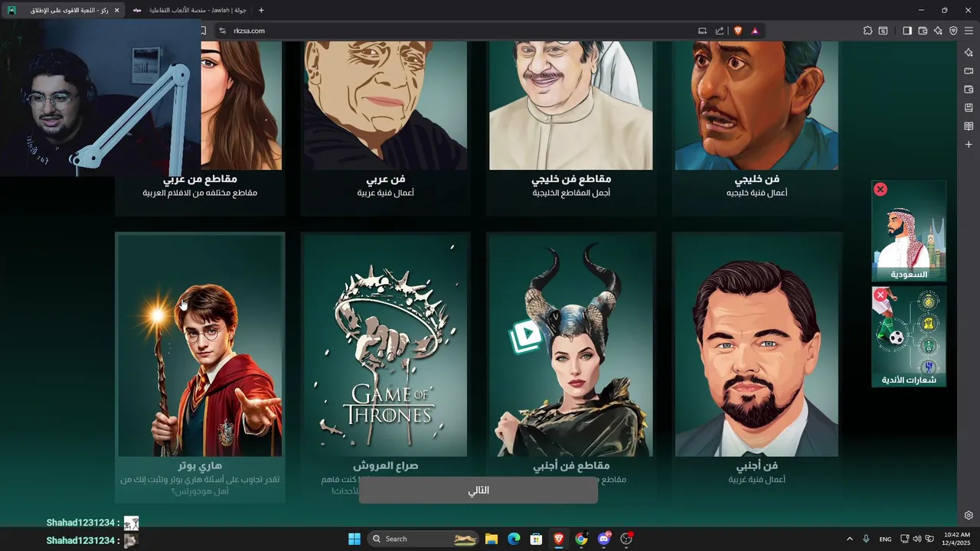Click the video play badge on Maleficent card
Screen dimensions: 980x551
point(525,335)
